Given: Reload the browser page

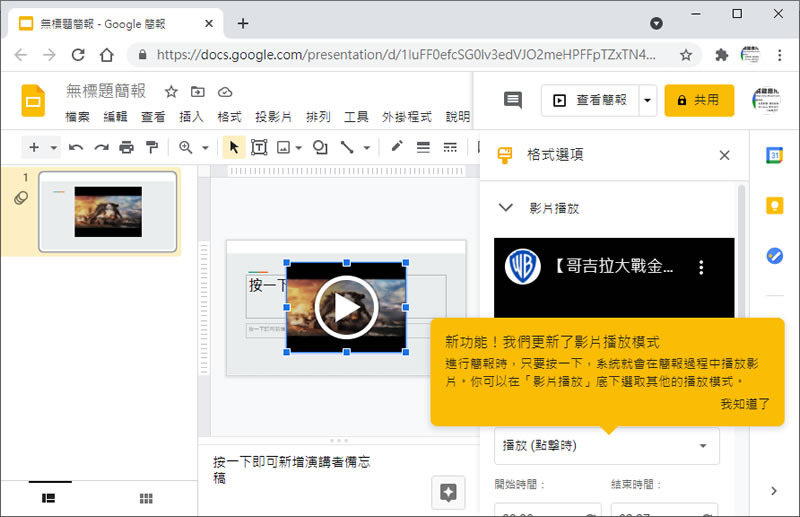Looking at the screenshot, I should coord(78,55).
